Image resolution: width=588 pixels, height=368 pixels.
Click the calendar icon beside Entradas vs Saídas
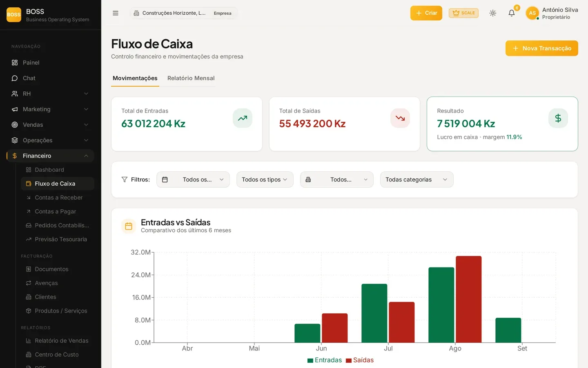[x=129, y=226]
